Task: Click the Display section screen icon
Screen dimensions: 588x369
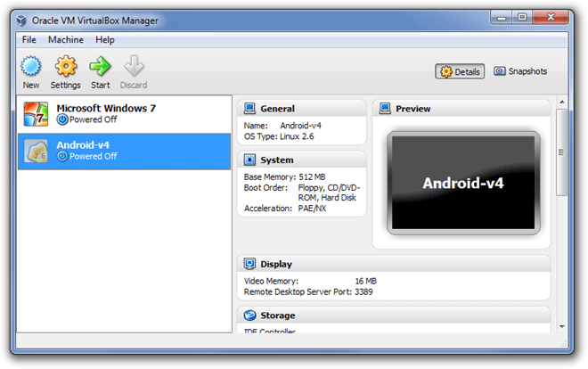Action: tap(249, 264)
